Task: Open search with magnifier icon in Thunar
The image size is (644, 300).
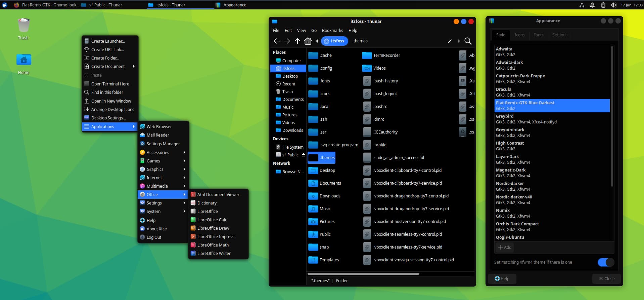Action: coord(468,41)
